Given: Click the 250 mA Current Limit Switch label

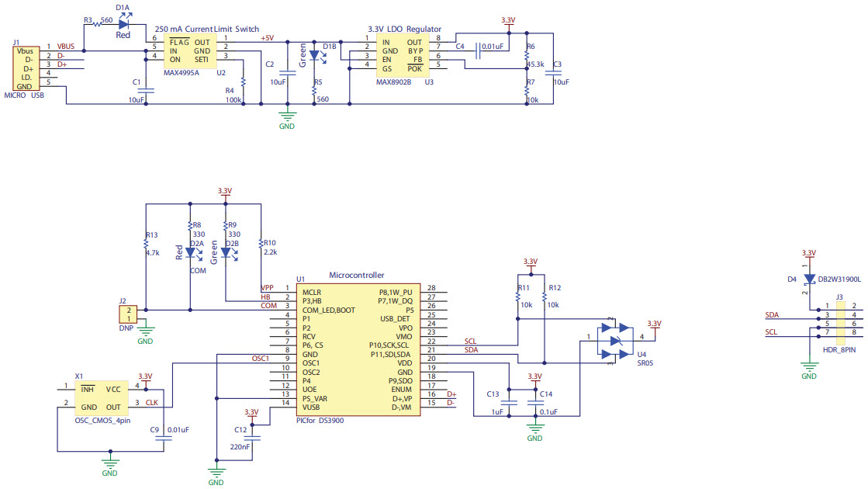Looking at the screenshot, I should click(x=208, y=29).
